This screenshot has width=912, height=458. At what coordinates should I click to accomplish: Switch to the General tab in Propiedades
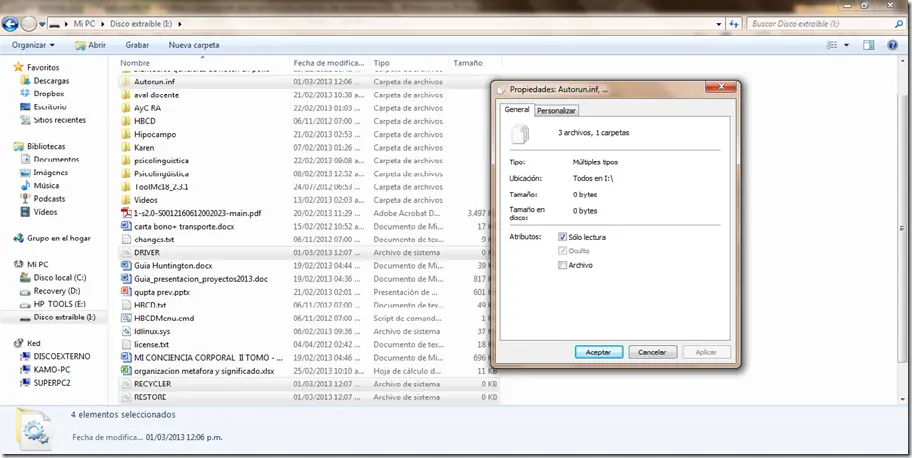click(x=516, y=109)
